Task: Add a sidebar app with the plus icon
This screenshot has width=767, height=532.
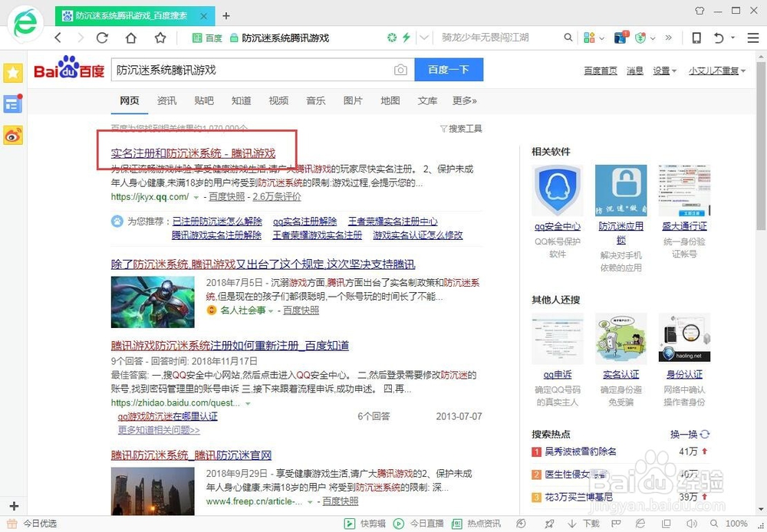Action: point(14,506)
